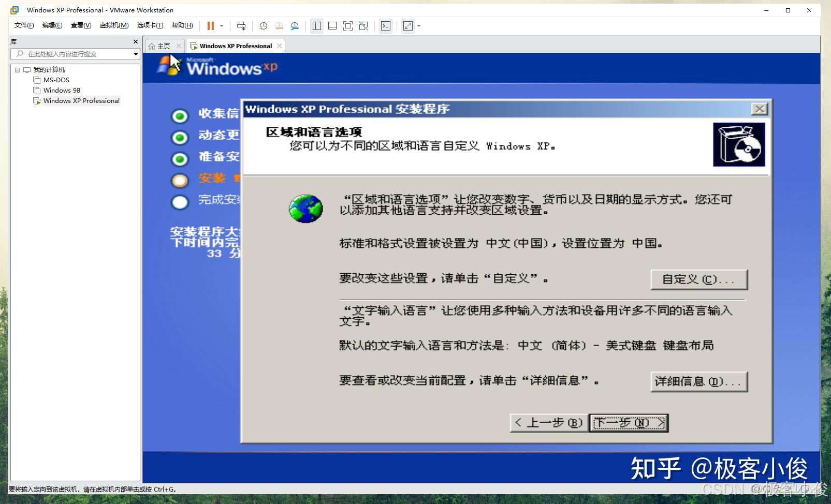This screenshot has width=831, height=504.
Task: Select the 安装 setup stage radio indicator
Action: click(179, 180)
